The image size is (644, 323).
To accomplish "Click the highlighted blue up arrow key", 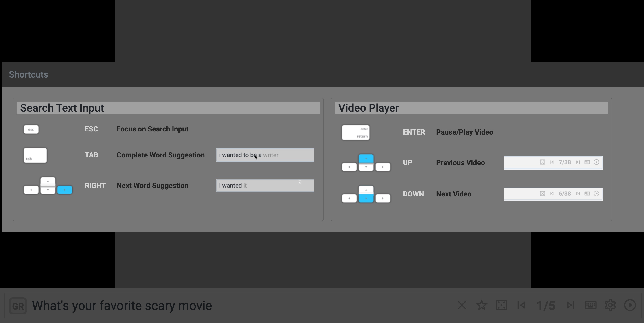I will coord(366,159).
